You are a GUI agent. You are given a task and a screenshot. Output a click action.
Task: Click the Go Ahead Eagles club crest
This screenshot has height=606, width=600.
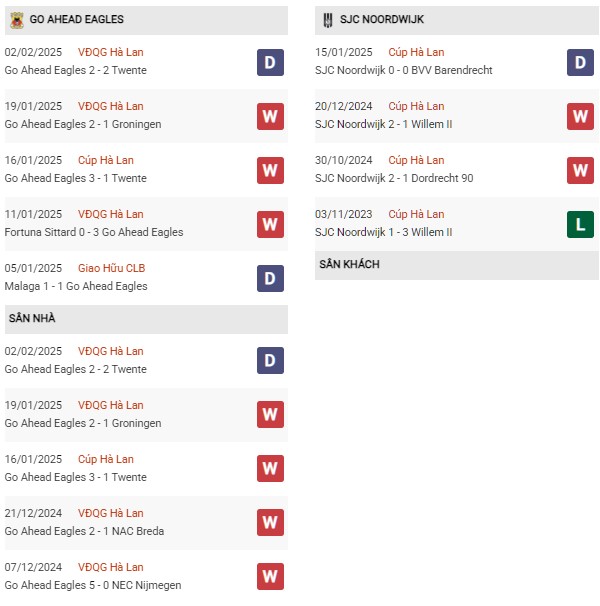17,20
